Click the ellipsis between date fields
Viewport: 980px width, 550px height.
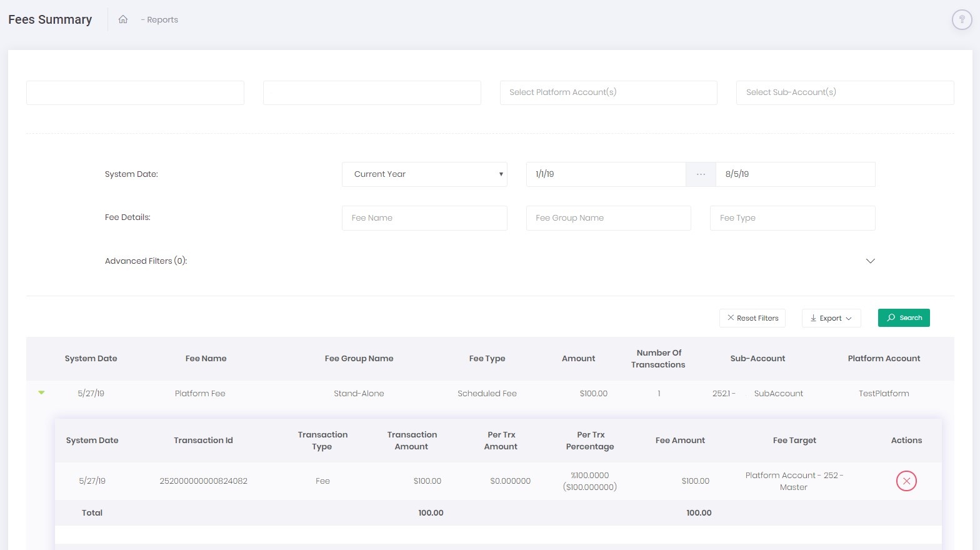click(701, 174)
